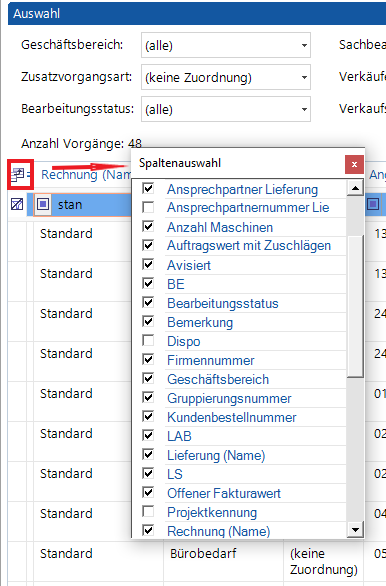Open the column chooser icon in grid header
This screenshot has width=386, height=586.
point(17,174)
